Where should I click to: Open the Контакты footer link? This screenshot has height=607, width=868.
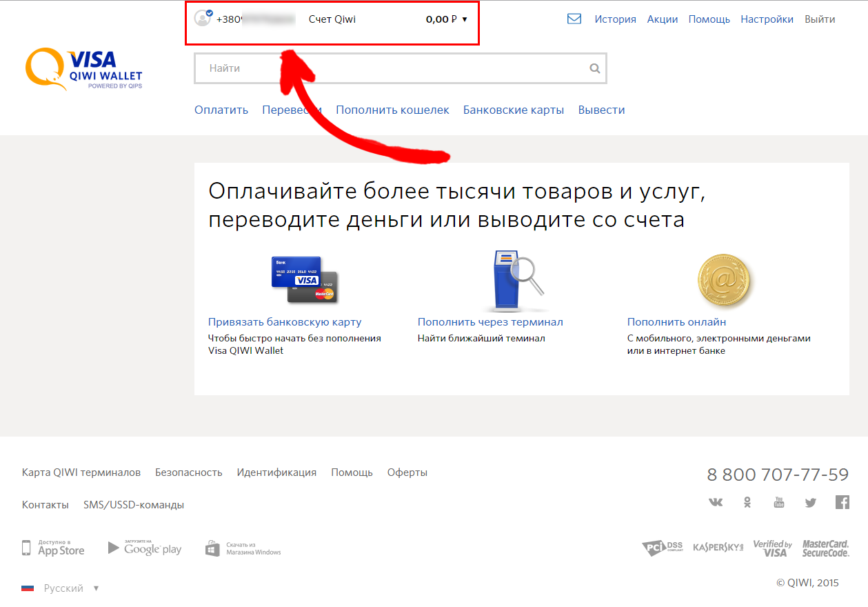(x=46, y=505)
